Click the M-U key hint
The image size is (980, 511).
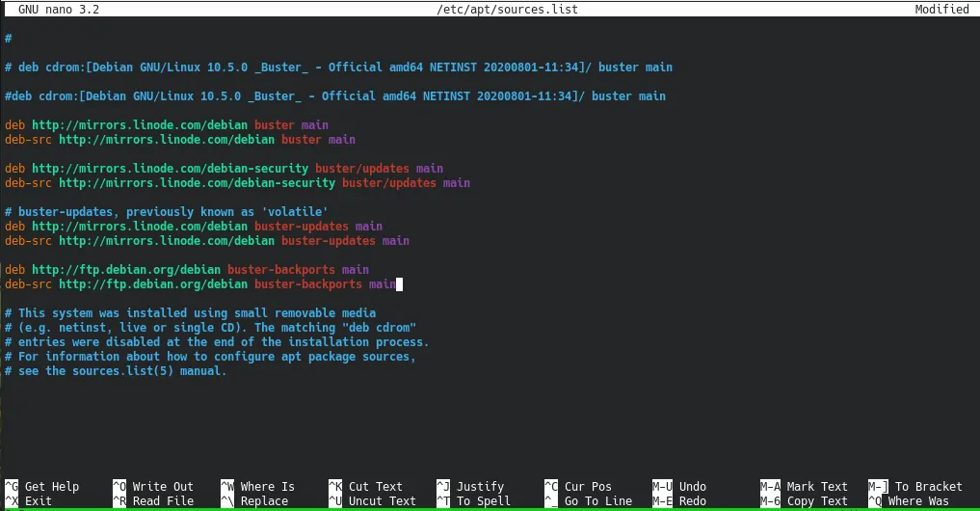tap(663, 487)
